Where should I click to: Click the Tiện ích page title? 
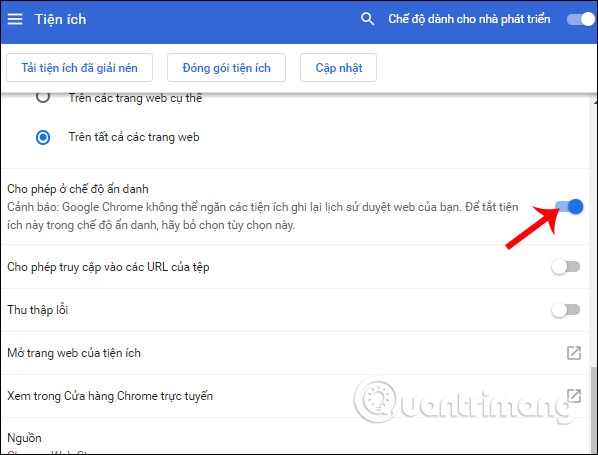(x=60, y=19)
